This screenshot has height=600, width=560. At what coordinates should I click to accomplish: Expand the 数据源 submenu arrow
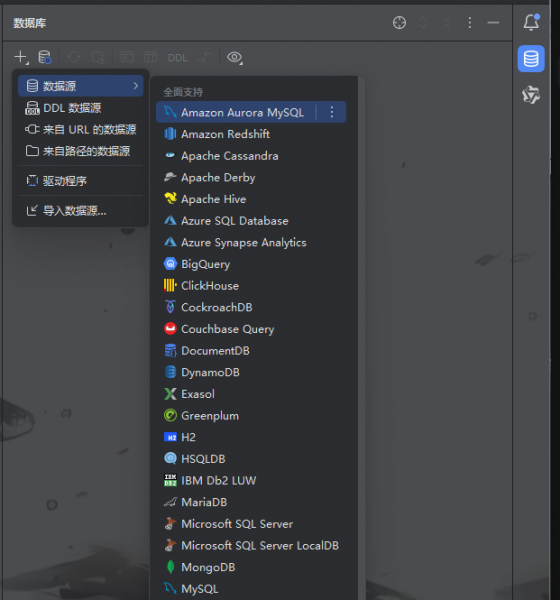136,86
